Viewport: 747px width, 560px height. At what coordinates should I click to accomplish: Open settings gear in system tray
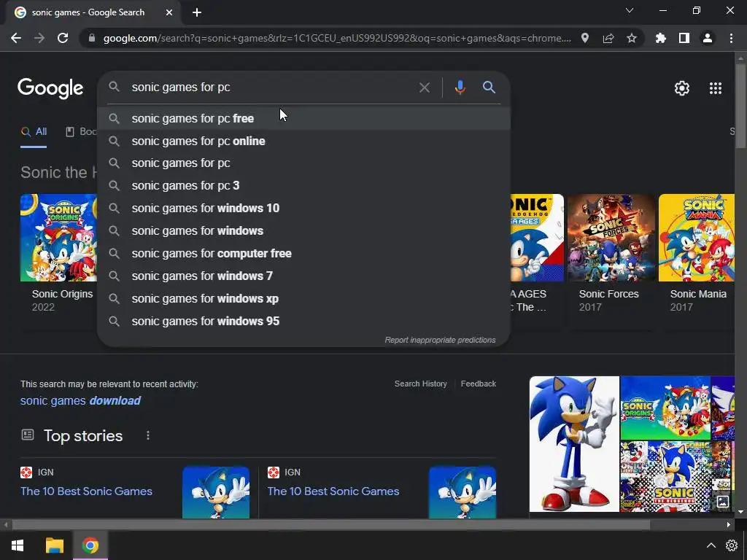pyautogui.click(x=732, y=545)
